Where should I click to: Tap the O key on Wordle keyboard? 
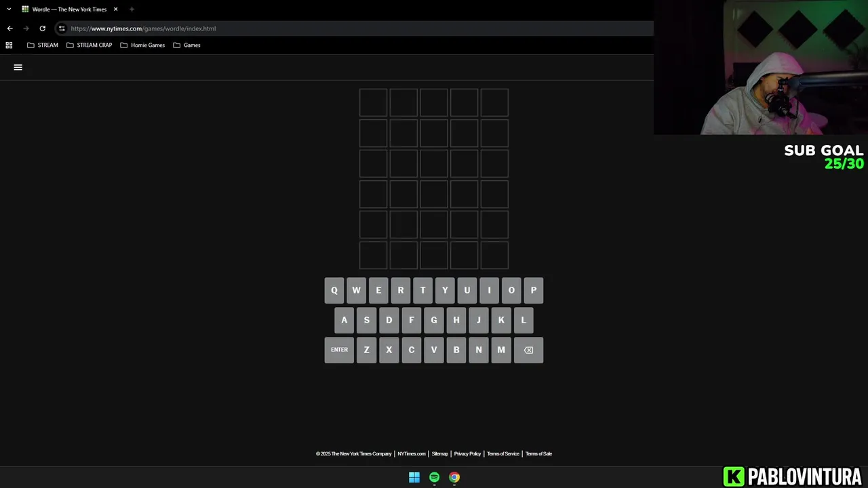click(x=511, y=290)
